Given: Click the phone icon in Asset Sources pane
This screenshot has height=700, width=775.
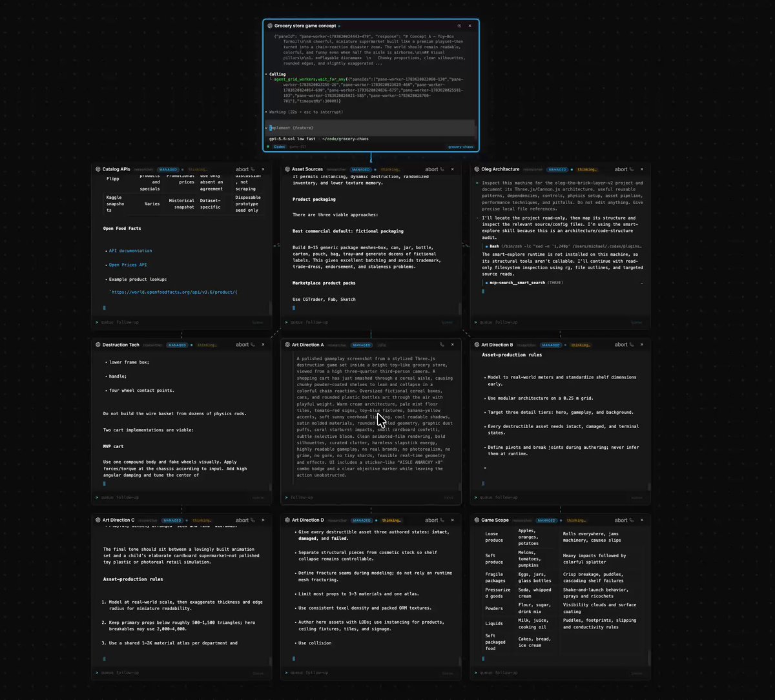Looking at the screenshot, I should pyautogui.click(x=442, y=169).
